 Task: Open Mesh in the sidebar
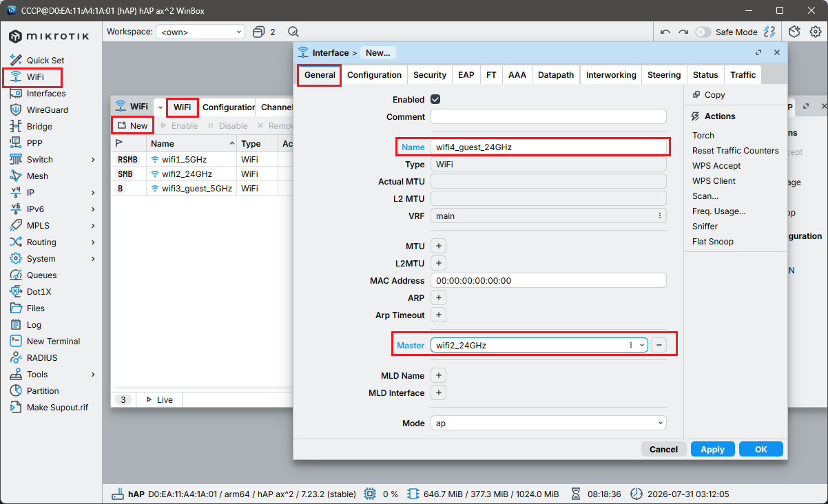[37, 176]
